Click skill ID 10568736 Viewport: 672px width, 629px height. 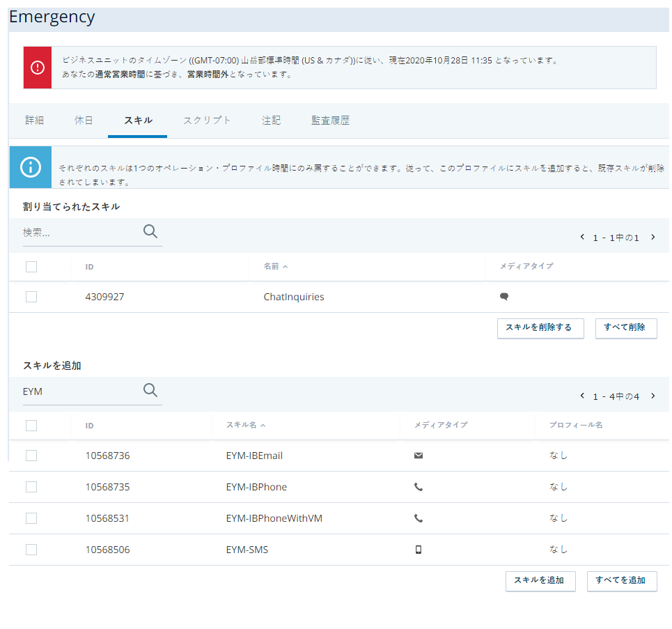point(107,456)
